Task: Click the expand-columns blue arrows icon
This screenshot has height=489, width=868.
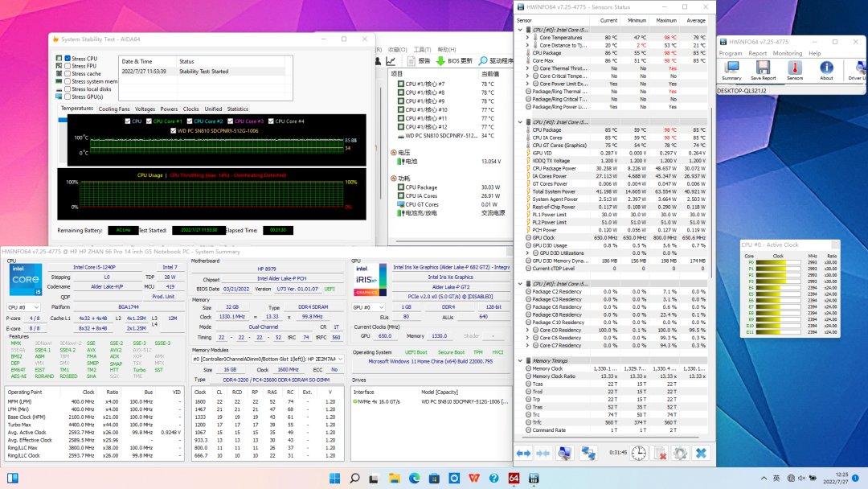Action: point(523,454)
